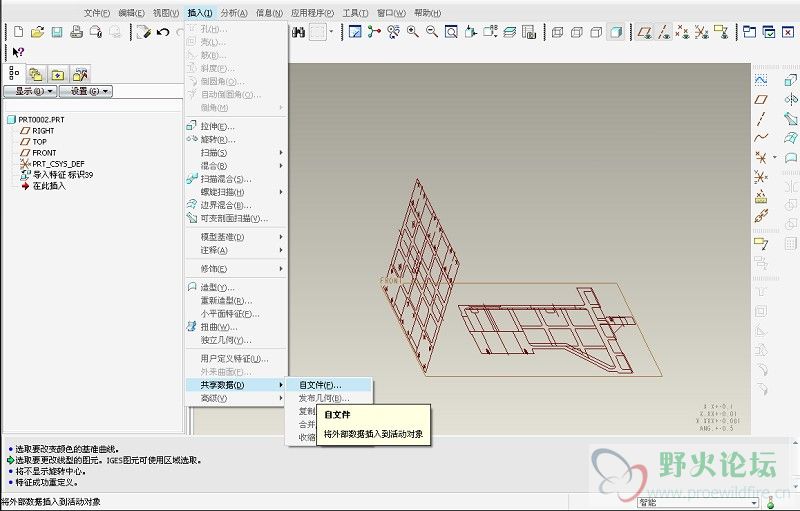Open the Connections navigator tab
This screenshot has width=800, height=511.
click(x=80, y=74)
